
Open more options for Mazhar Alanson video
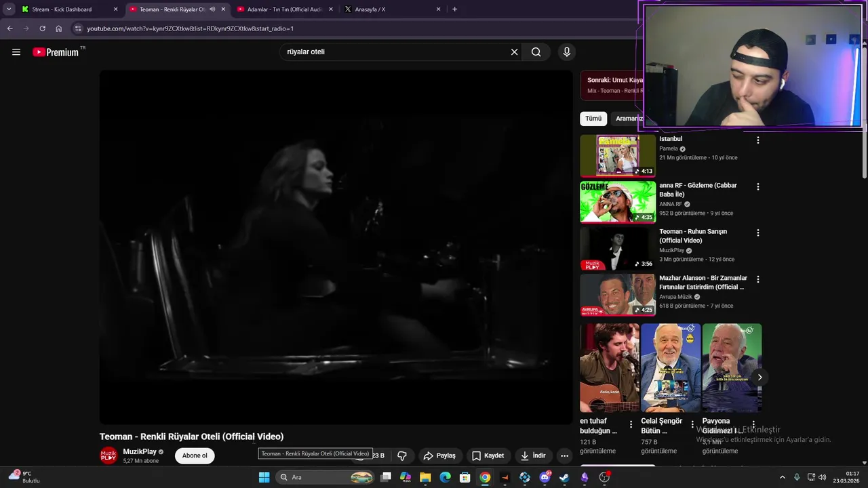point(758,279)
